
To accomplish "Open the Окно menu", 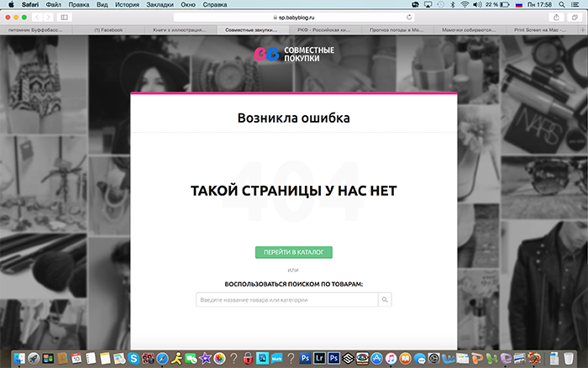I will (x=188, y=4).
